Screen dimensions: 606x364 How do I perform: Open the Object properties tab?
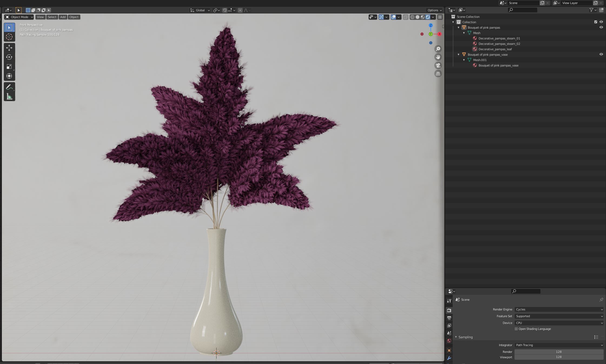pyautogui.click(x=449, y=350)
